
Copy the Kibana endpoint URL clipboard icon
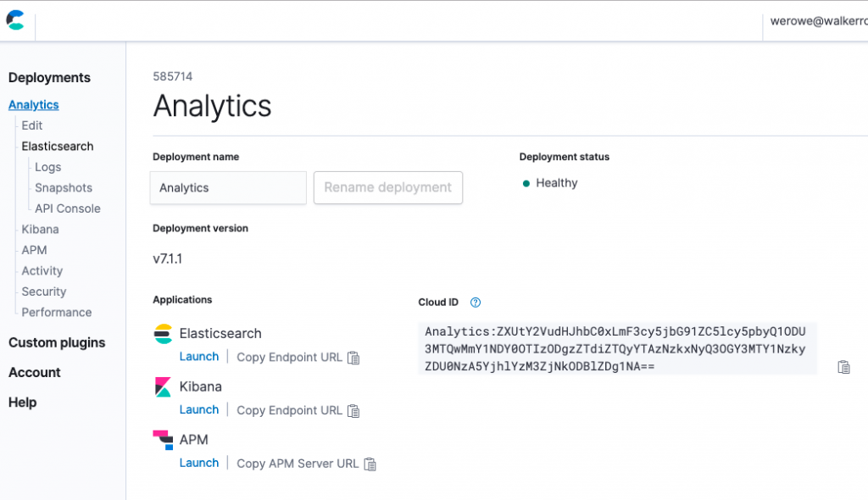pos(353,411)
